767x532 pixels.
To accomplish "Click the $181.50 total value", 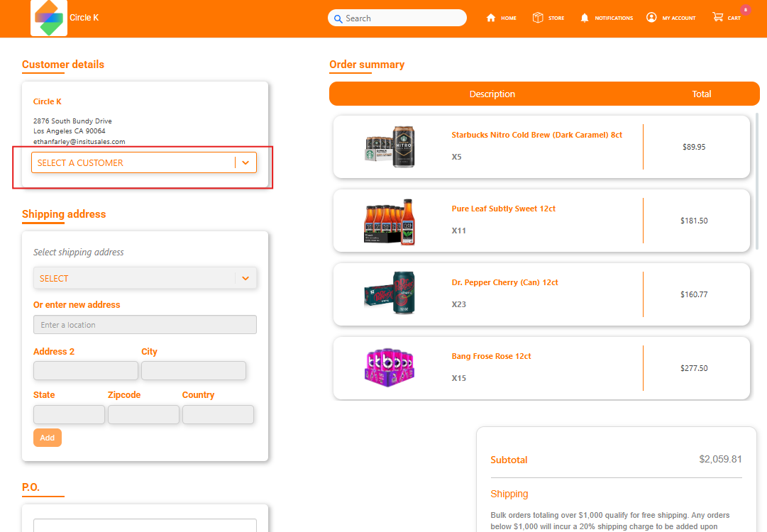I will point(694,221).
